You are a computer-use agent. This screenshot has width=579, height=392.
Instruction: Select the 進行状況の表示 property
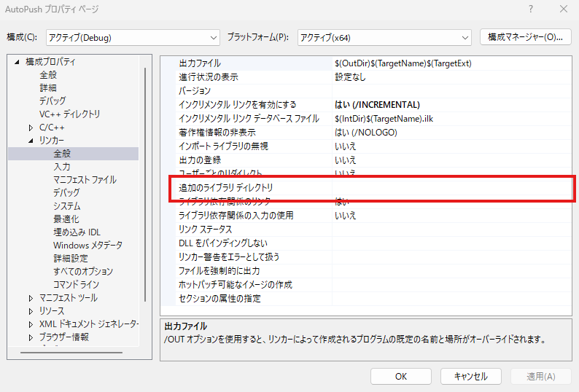pyautogui.click(x=209, y=77)
